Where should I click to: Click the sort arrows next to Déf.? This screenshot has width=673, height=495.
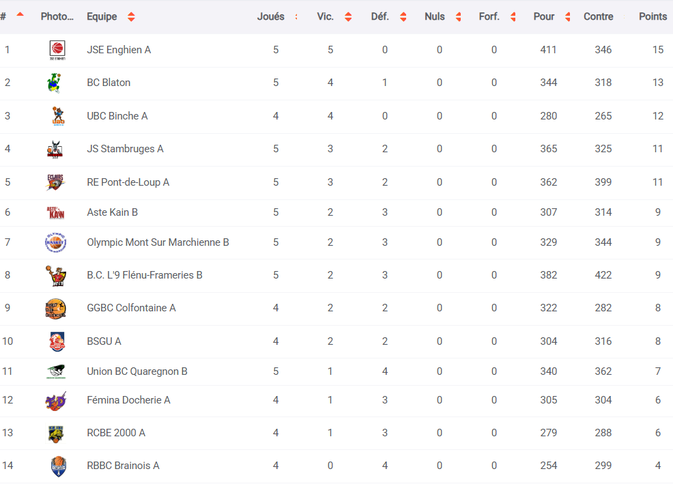coord(403,17)
